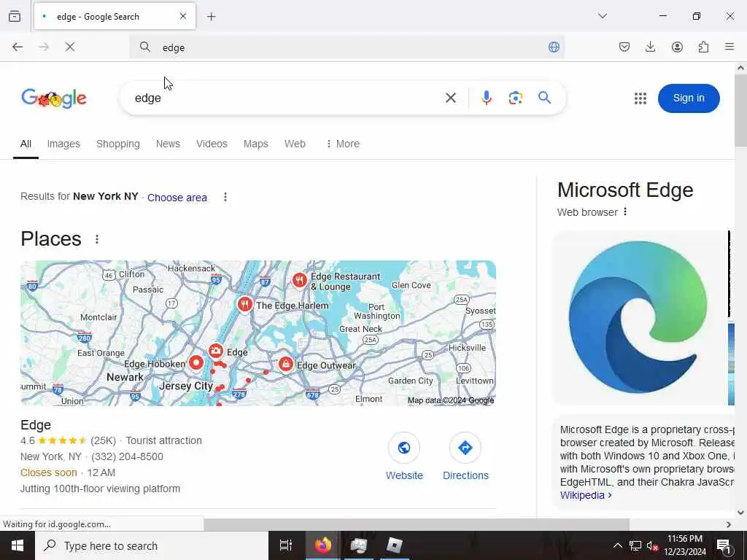Select Edge Restaurant & Lounge map pin
This screenshot has width=747, height=560.
pos(299,281)
